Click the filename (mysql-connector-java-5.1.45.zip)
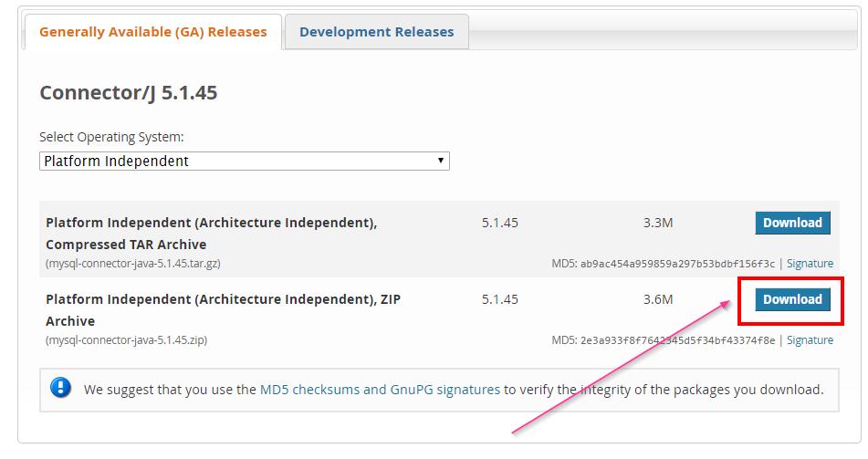This screenshot has height=459, width=868. (x=126, y=340)
